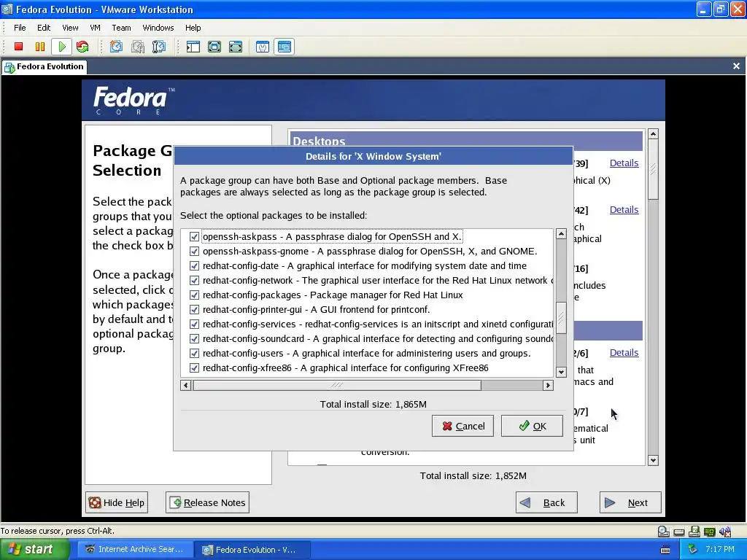Viewport: 747px width, 560px height.
Task: Click the green Power On play icon
Action: click(61, 47)
